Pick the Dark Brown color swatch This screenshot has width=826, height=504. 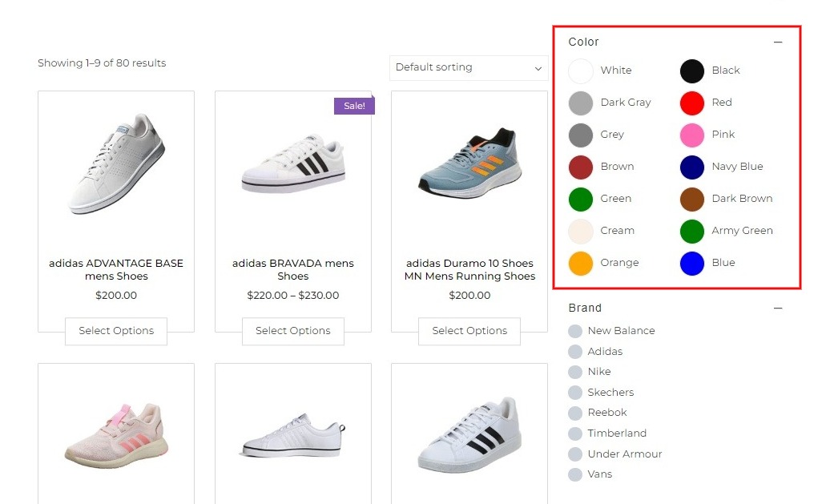[x=691, y=199]
